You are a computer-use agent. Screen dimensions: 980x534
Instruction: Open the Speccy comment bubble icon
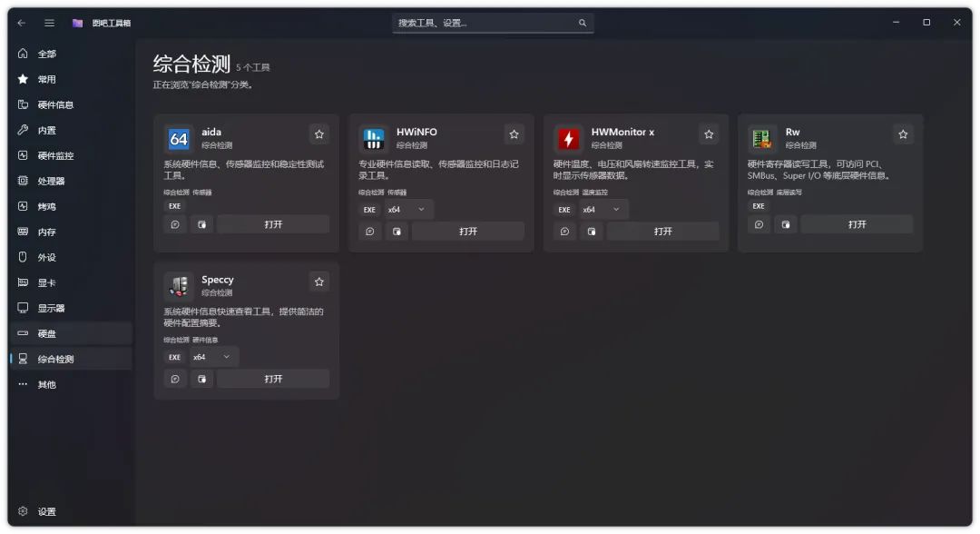175,379
